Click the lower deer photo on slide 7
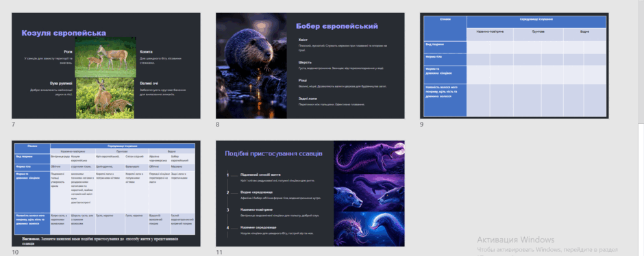The height and width of the screenshot is (256, 644). tap(106, 99)
